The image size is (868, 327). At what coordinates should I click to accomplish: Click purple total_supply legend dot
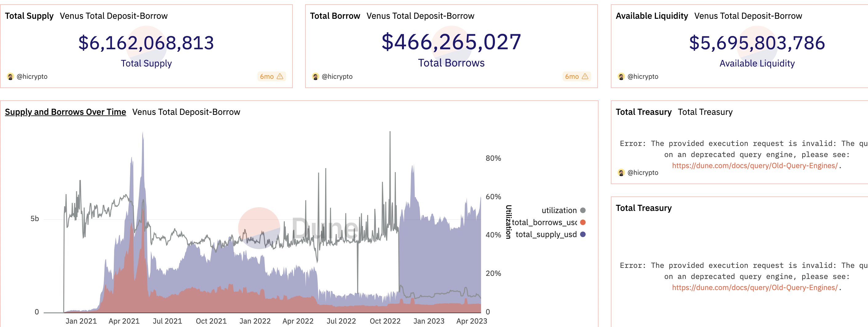[x=583, y=235]
